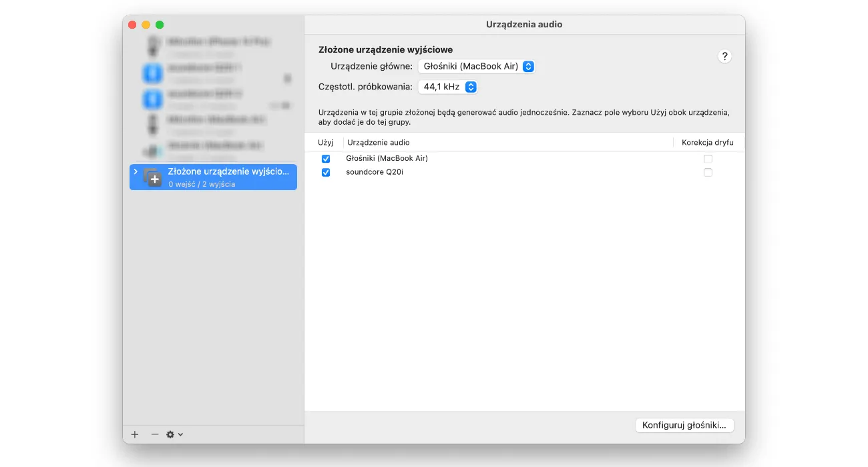Uncheck Użyj for Głośniki (MacBook Air)

point(326,159)
